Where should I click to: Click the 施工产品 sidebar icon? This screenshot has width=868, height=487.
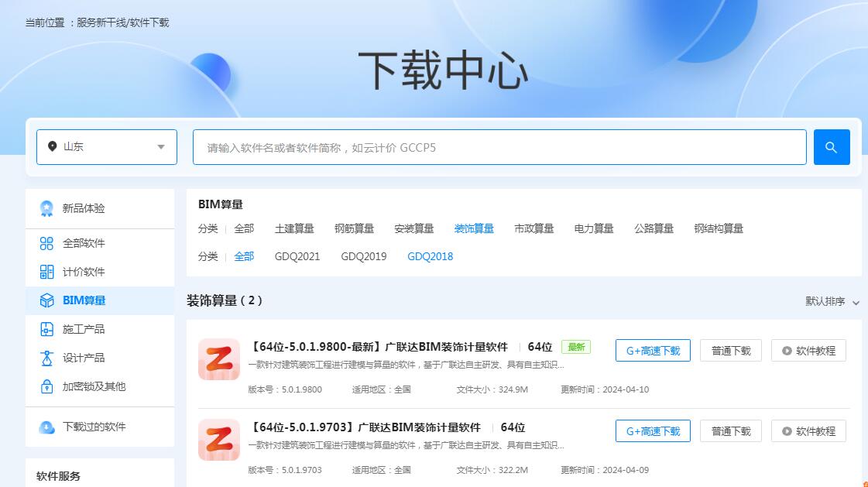(46, 329)
